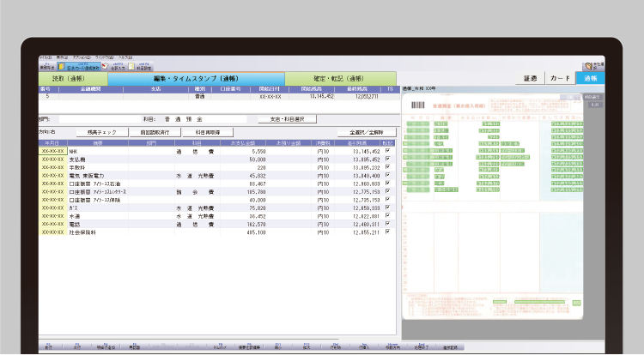Click the 全部入力 toolbar icon
644x355 pixels.
point(112,65)
